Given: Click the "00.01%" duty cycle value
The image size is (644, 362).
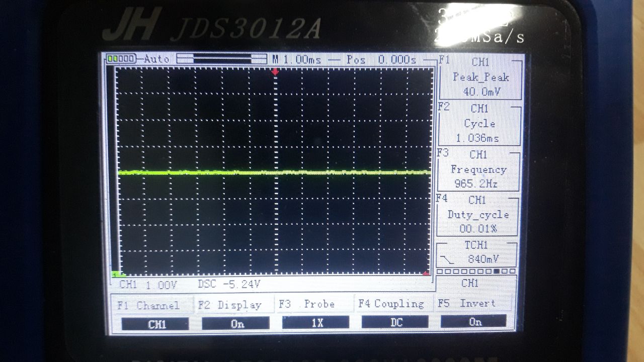Looking at the screenshot, I should point(478,229).
